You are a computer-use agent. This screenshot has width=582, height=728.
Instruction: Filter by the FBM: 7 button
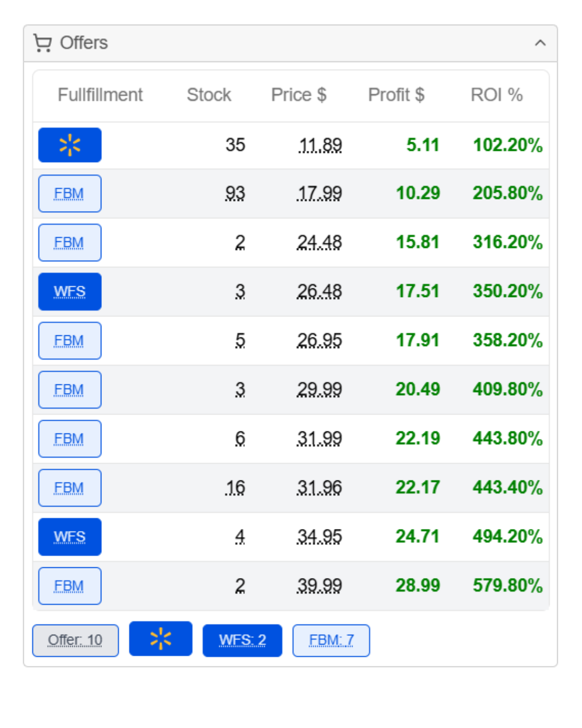(331, 641)
